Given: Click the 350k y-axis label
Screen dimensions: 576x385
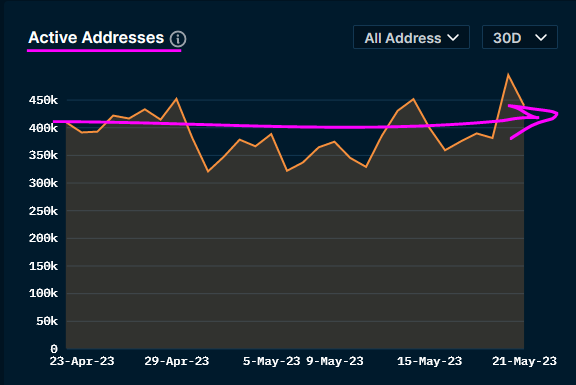Looking at the screenshot, I should click(x=43, y=155).
